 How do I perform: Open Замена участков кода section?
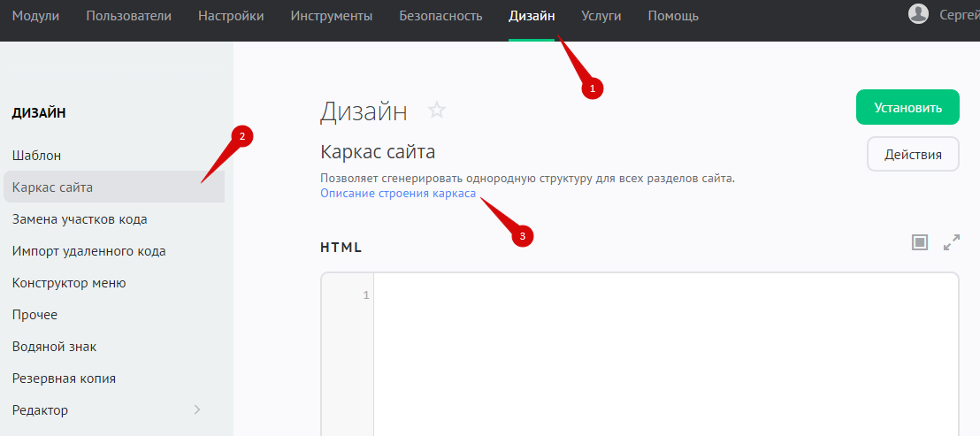coord(80,219)
